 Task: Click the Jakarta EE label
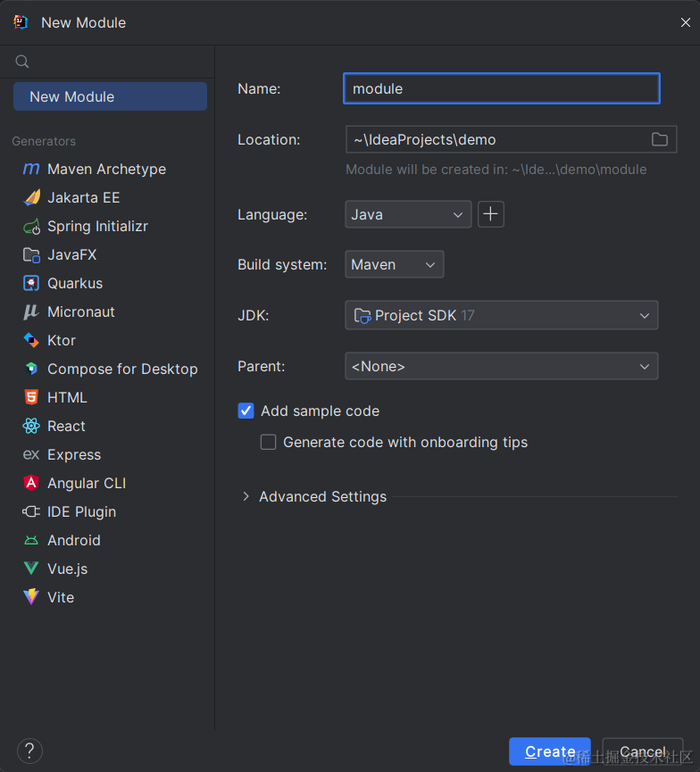pyautogui.click(x=84, y=197)
